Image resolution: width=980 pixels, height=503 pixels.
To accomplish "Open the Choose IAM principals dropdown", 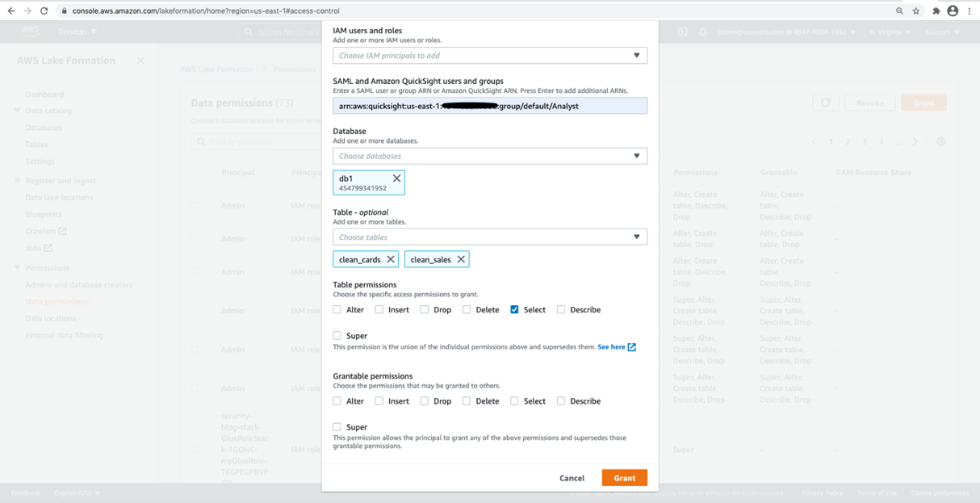I will pyautogui.click(x=490, y=56).
